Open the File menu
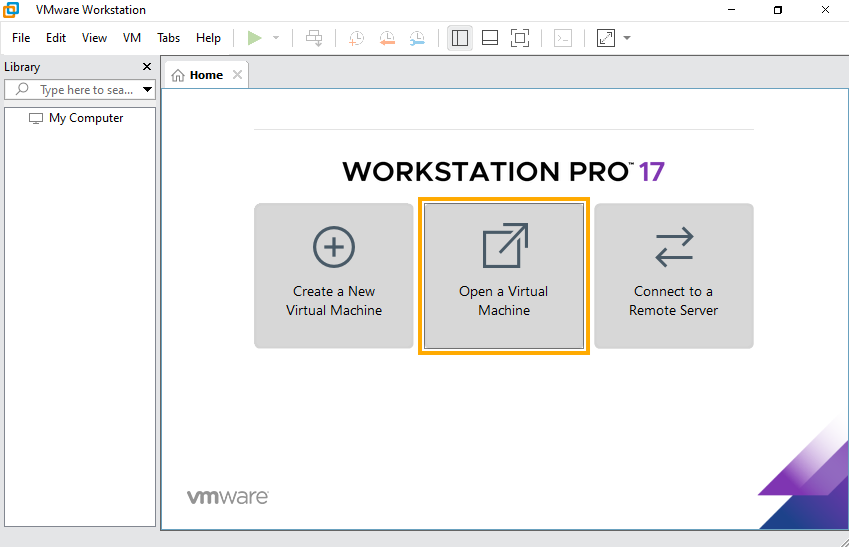Image resolution: width=849 pixels, height=547 pixels. [x=21, y=38]
